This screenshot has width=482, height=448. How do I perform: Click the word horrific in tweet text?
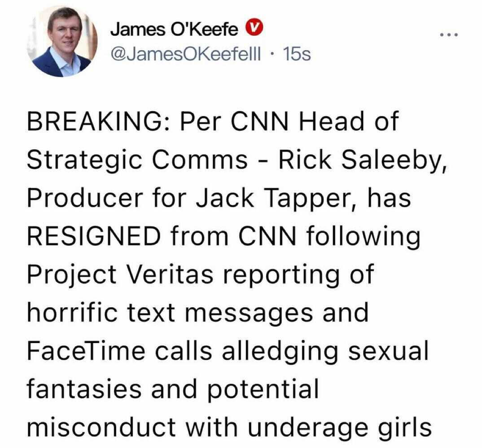72,313
